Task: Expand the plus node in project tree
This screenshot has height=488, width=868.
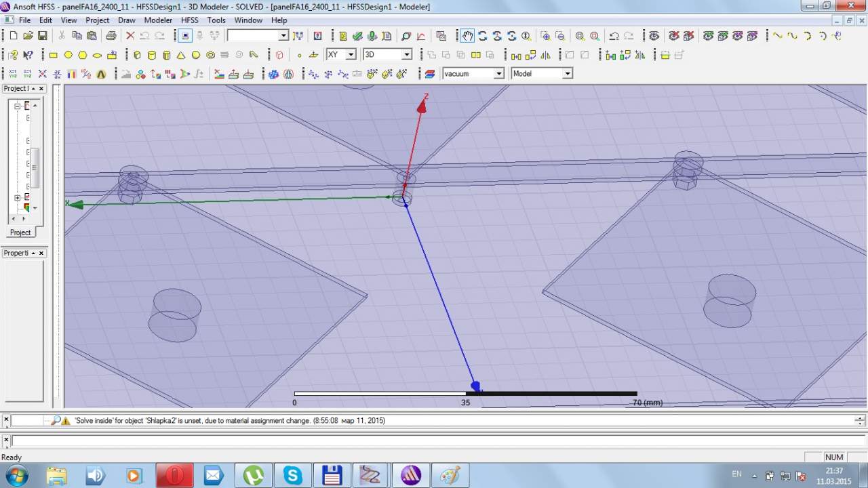Action: [18, 198]
